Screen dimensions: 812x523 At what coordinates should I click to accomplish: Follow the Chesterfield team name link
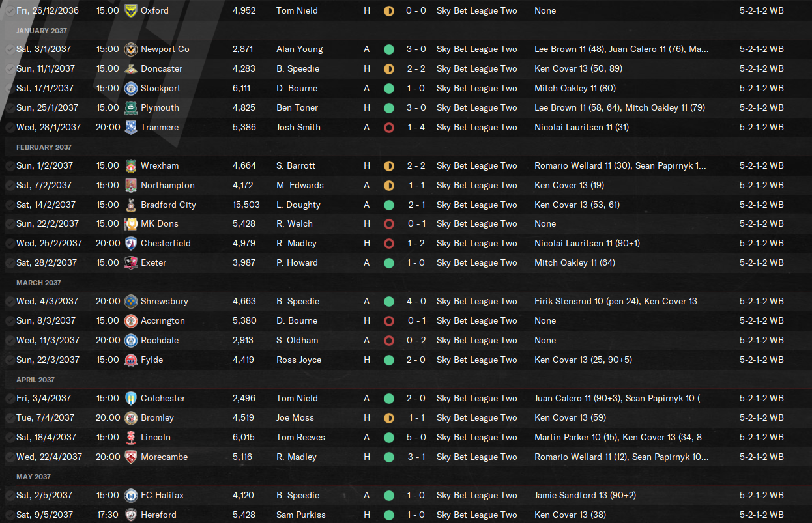(166, 244)
